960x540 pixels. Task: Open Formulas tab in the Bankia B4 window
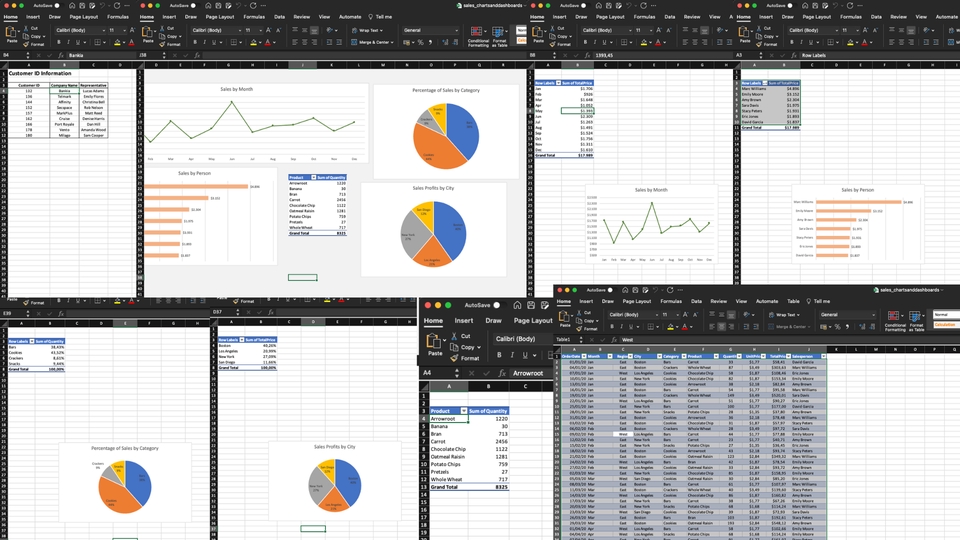click(118, 17)
